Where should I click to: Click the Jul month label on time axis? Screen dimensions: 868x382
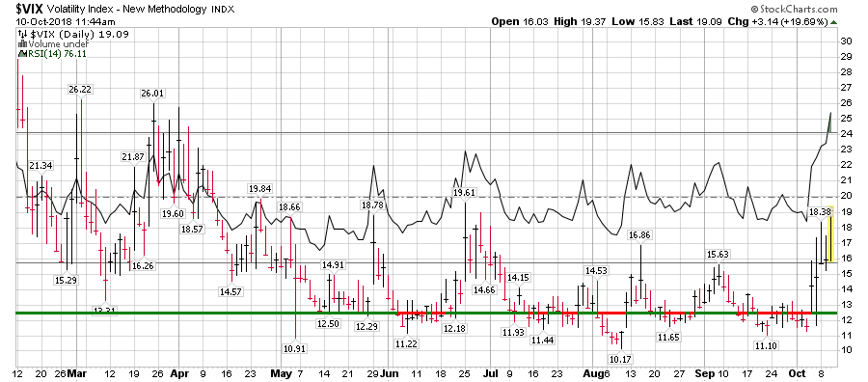click(x=491, y=373)
